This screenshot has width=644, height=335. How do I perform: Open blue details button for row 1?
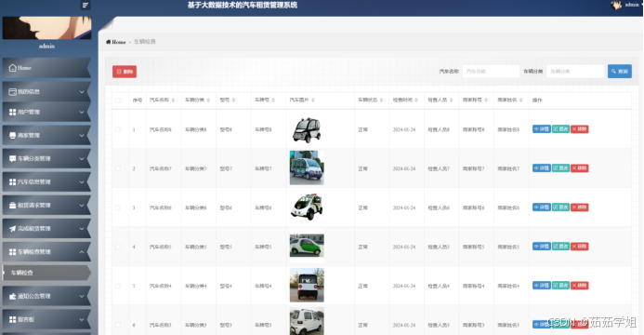542,129
